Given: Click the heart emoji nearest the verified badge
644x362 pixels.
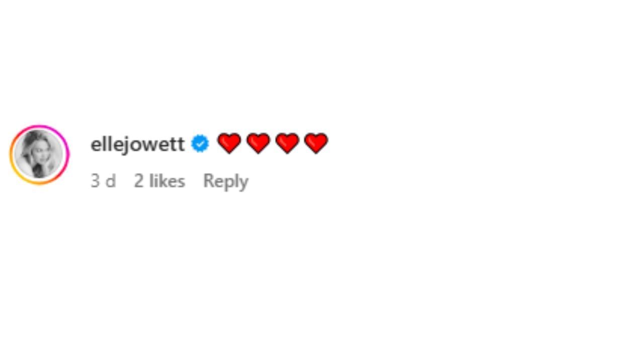Looking at the screenshot, I should tap(229, 143).
